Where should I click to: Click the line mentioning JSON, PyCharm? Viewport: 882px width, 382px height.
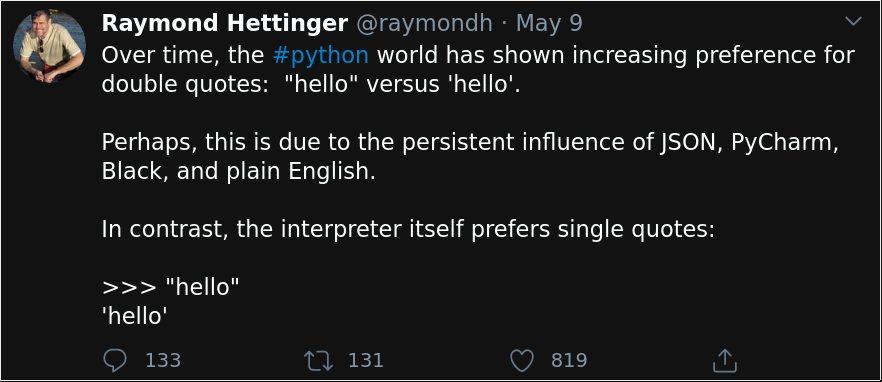click(x=470, y=143)
